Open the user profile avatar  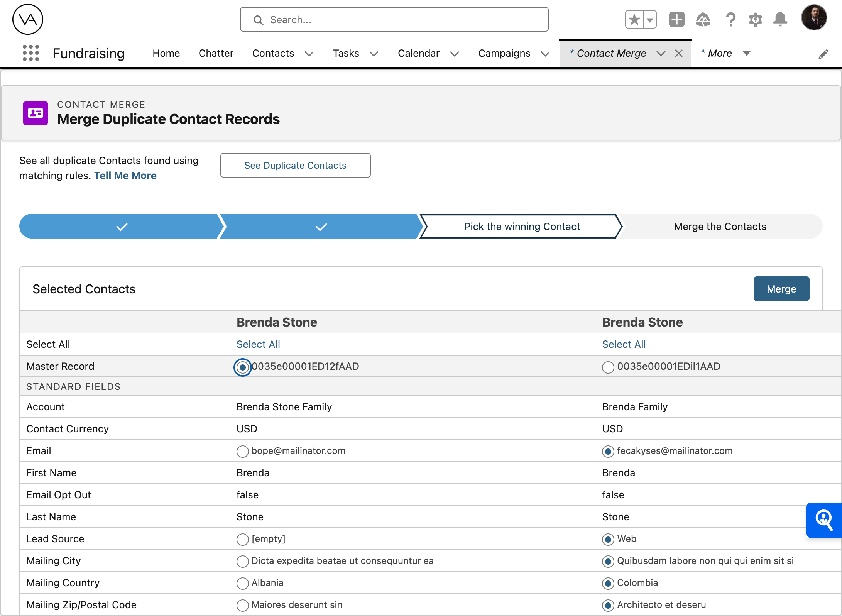(814, 18)
